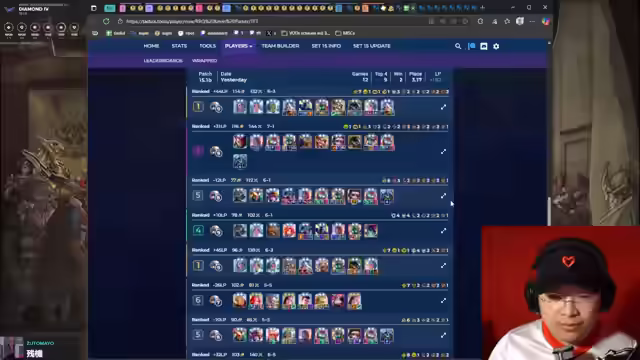640x360 pixels.
Task: Go to the HOME nav item
Action: point(151,46)
